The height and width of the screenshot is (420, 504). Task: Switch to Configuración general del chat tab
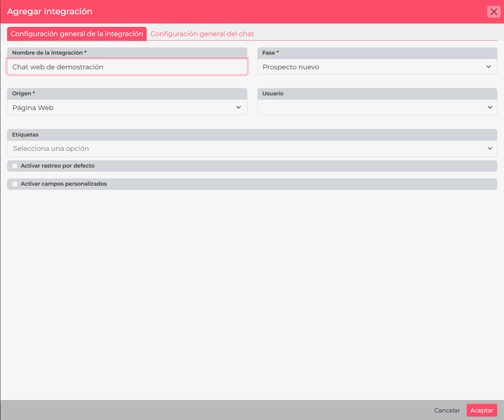point(202,34)
